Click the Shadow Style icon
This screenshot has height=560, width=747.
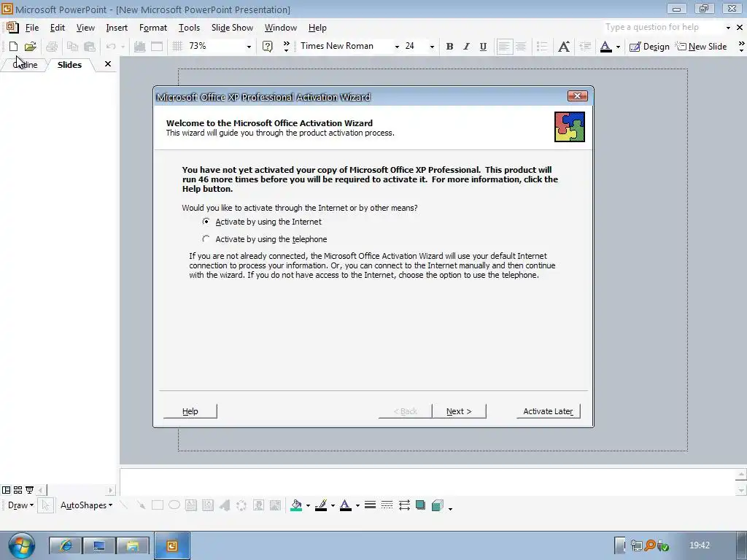(420, 505)
